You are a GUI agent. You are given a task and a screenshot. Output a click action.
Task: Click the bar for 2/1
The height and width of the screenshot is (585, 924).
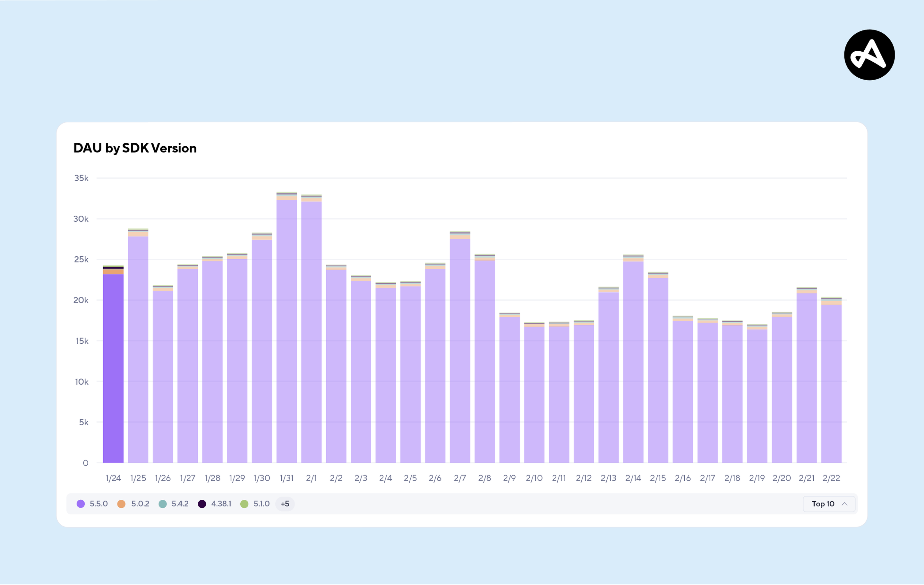[x=311, y=329]
